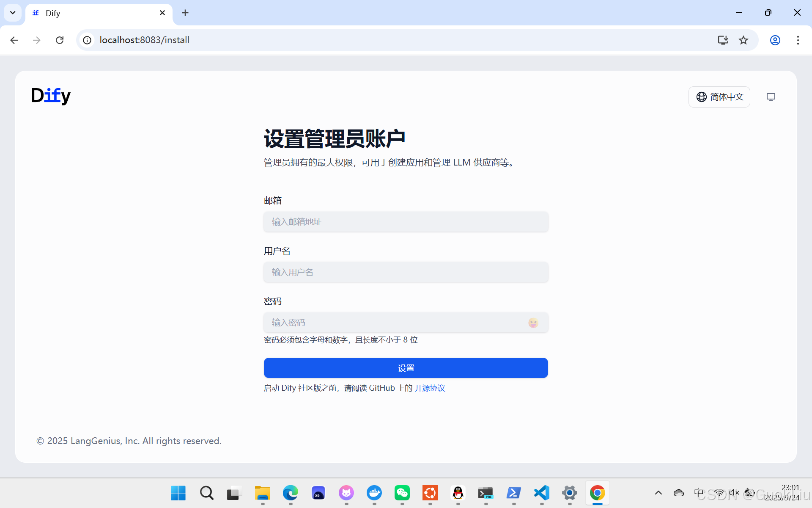Click the LangGenius copyright footer text

click(129, 441)
